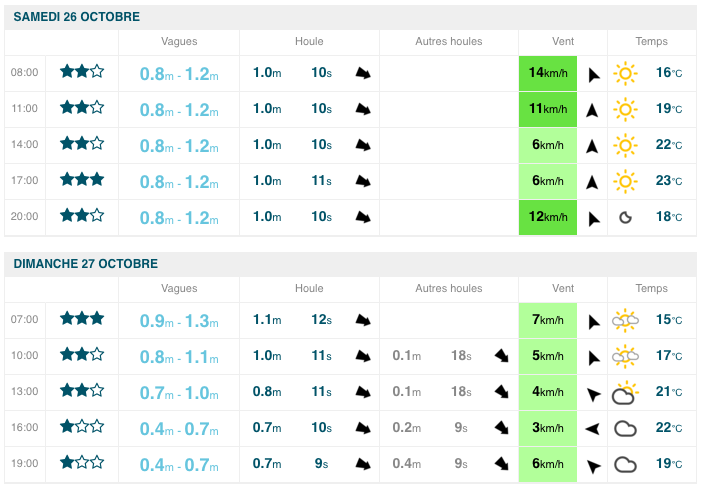
Task: Click the swell direction arrow for Saturday 08:00
Action: [x=364, y=73]
